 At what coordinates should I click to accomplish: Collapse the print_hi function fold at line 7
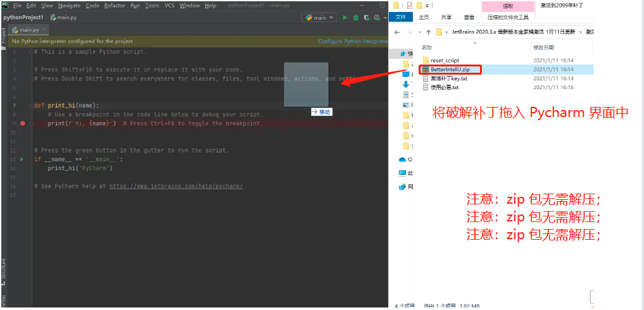coord(31,106)
